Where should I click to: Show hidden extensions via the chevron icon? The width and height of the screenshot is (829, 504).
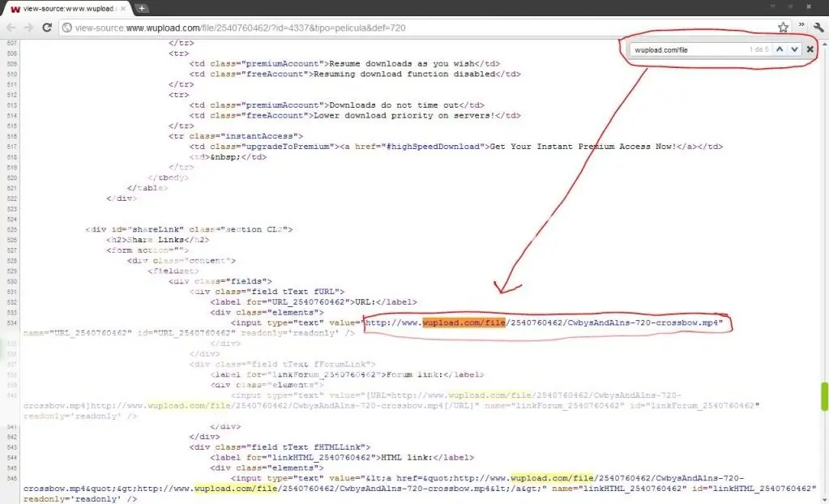pos(801,25)
